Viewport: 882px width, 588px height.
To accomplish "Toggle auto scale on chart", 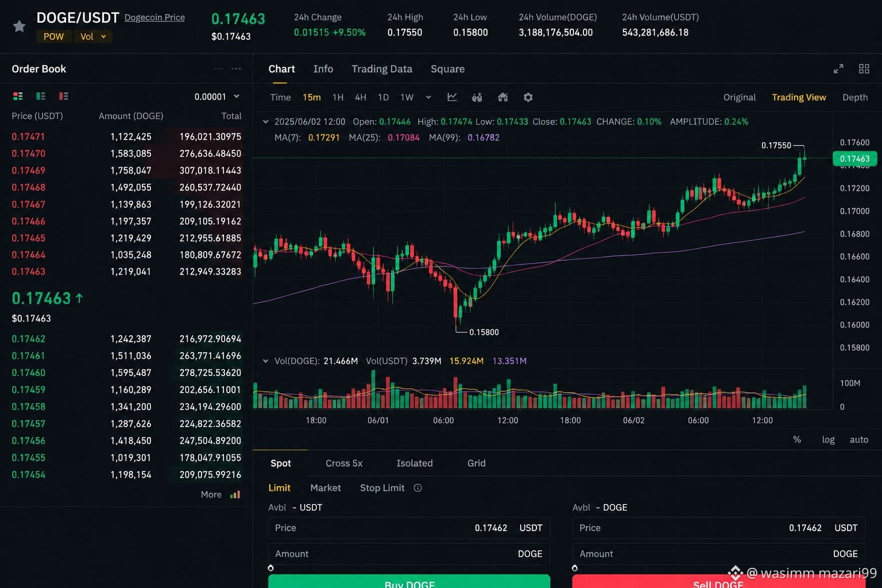I will click(x=859, y=440).
